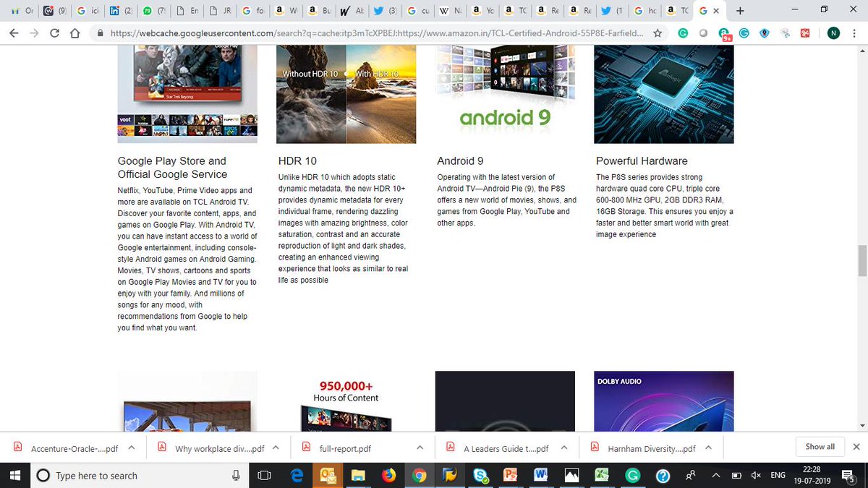The height and width of the screenshot is (488, 868).
Task: Launch Firefox from the taskbar
Action: (388, 475)
